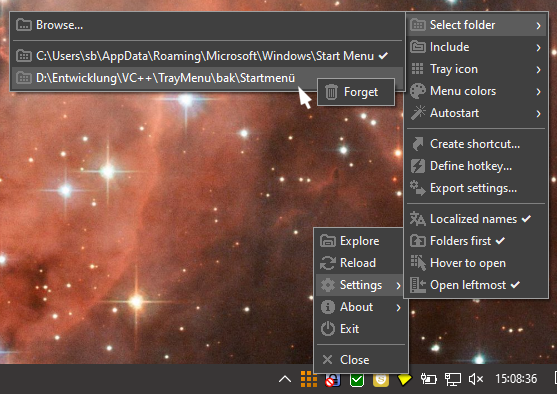Choose Reload in the tray menu
The width and height of the screenshot is (557, 394).
pyautogui.click(x=360, y=263)
